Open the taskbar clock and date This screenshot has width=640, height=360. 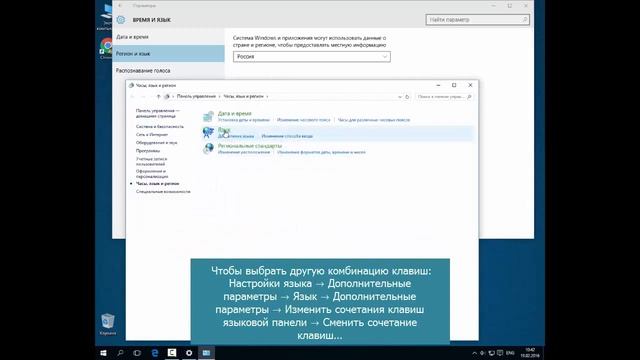click(530, 353)
